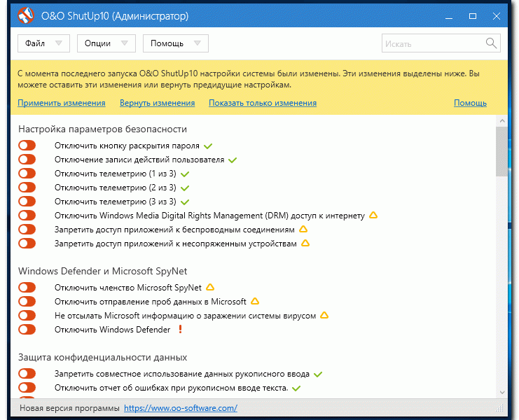This screenshot has width=519, height=420.
Task: Click the search magnifier icon
Action: 491,43
